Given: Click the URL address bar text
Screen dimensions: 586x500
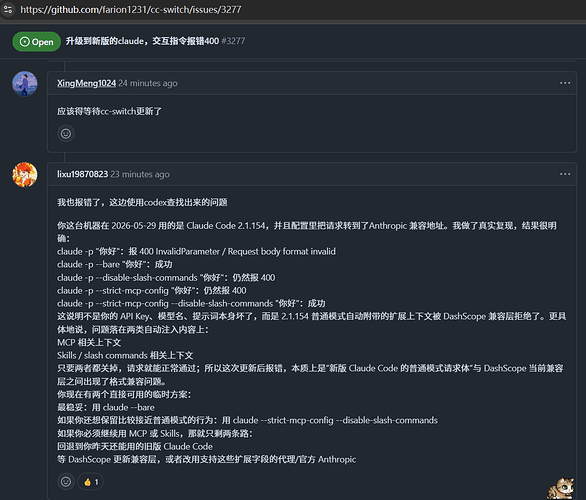Looking at the screenshot, I should pos(131,9).
